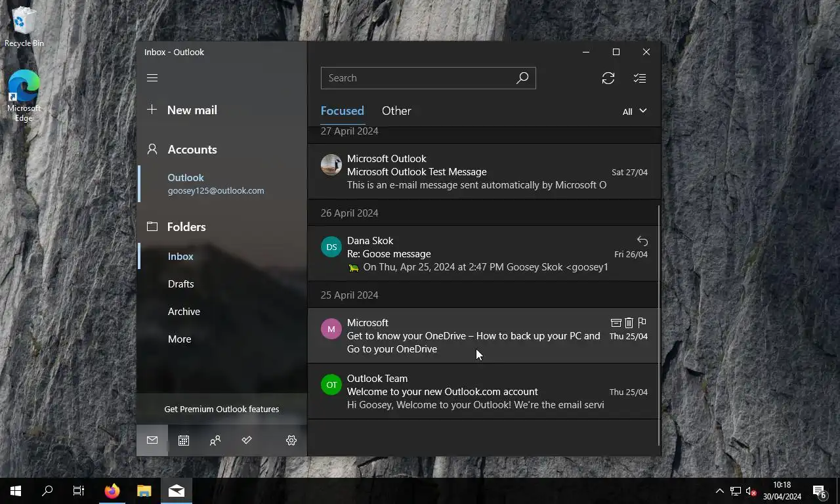The height and width of the screenshot is (504, 840).
Task: Click the Outlook Team OT avatar
Action: (x=331, y=385)
